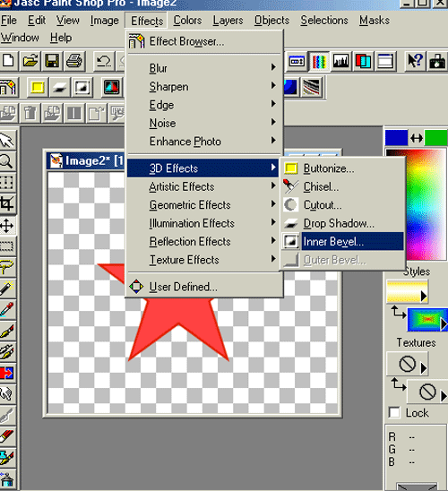Choose Inner Bevel from 3D Effects

click(x=343, y=241)
